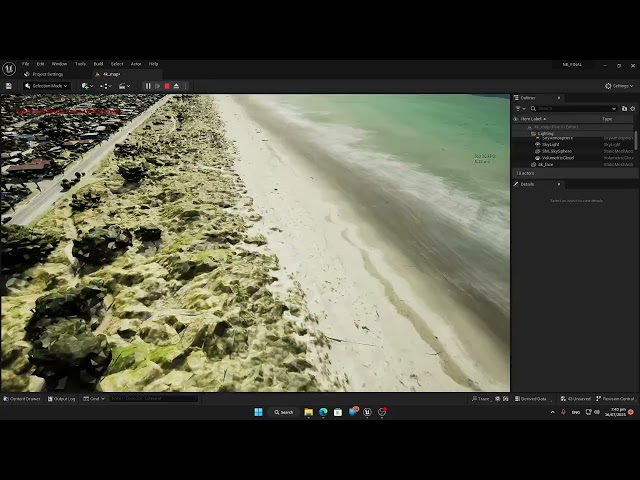The width and height of the screenshot is (640, 480).
Task: Sort by Type column header
Action: (x=607, y=119)
